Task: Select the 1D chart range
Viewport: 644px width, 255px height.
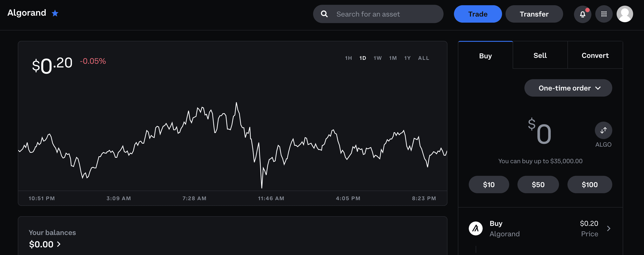Action: (363, 58)
